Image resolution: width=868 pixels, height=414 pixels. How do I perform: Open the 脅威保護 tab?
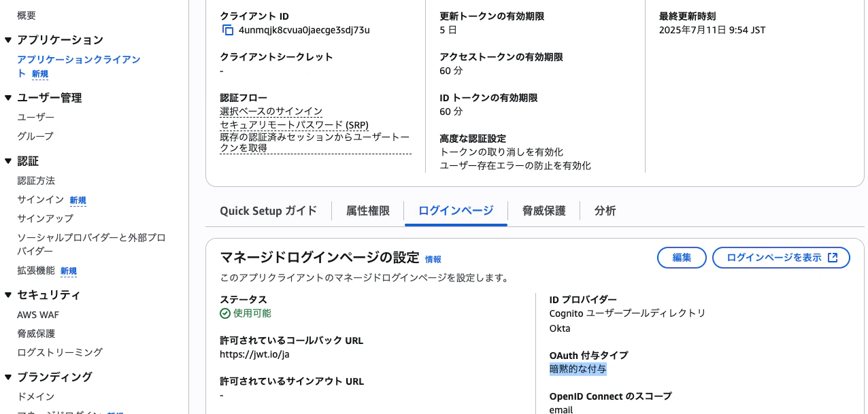(544, 211)
